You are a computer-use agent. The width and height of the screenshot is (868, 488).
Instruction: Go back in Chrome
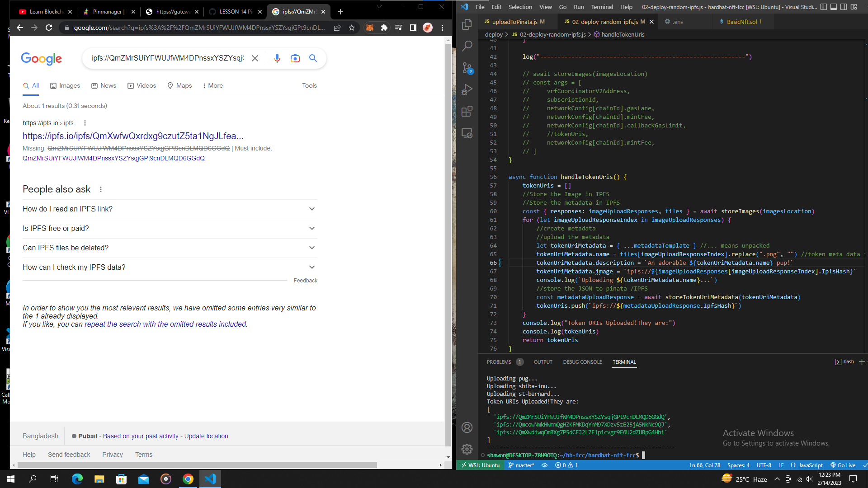[20, 28]
